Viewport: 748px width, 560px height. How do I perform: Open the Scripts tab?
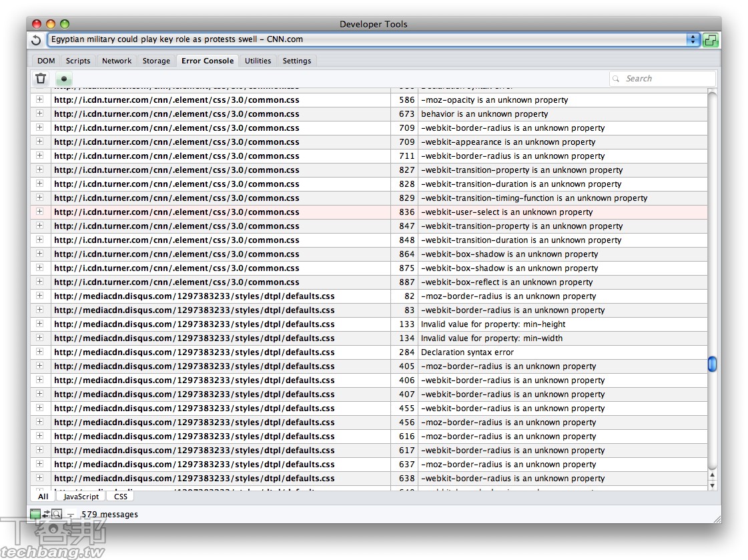tap(78, 61)
